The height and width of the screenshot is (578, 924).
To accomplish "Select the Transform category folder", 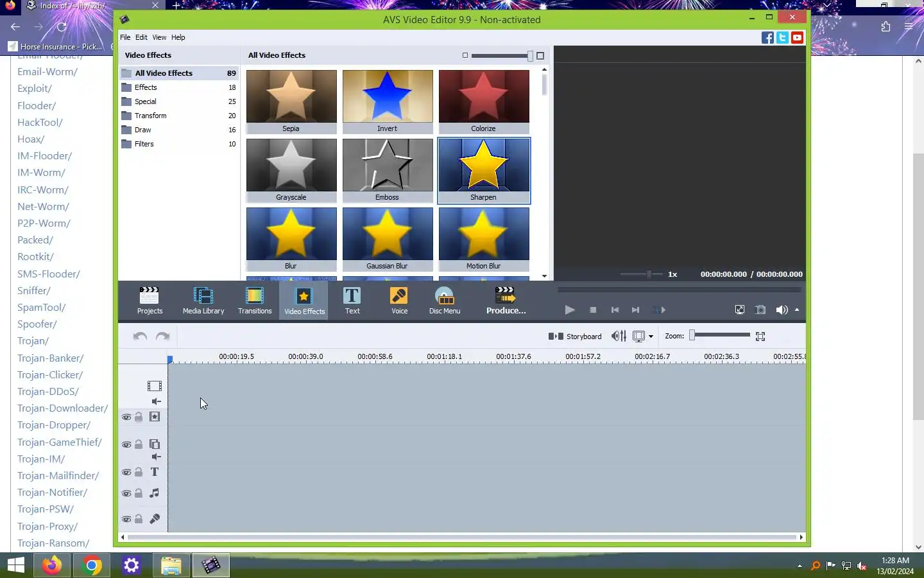I will click(x=179, y=116).
